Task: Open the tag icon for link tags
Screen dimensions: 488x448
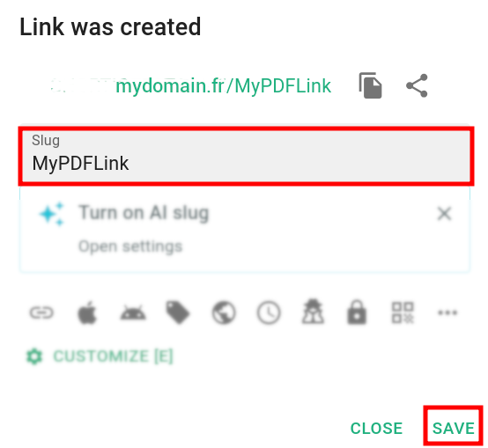Action: [x=178, y=312]
